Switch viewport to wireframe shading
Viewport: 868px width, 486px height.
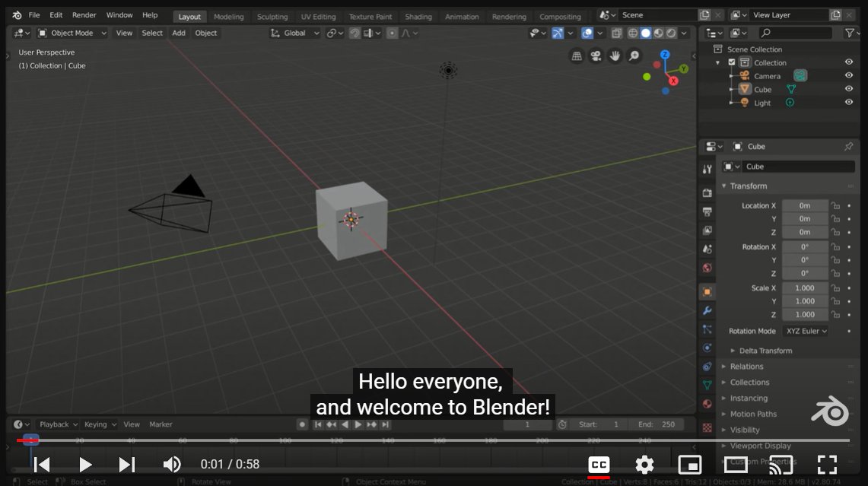[x=633, y=33]
